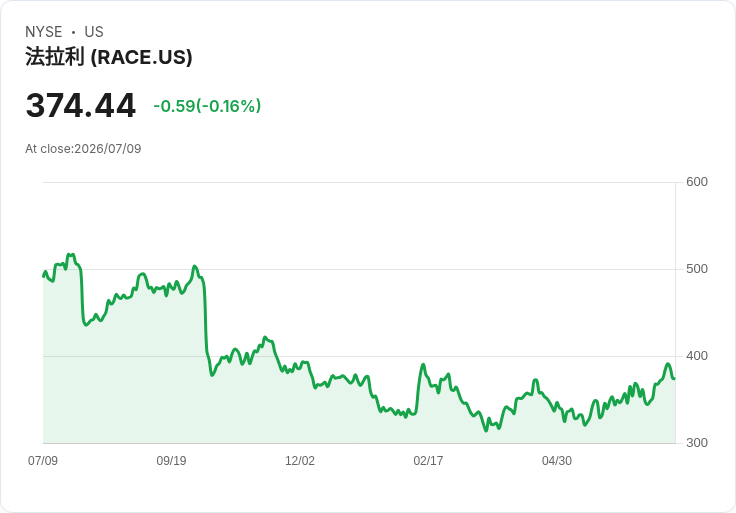Image resolution: width=736 pixels, height=513 pixels.
Task: Select the 374.44 price value
Action: (x=81, y=105)
